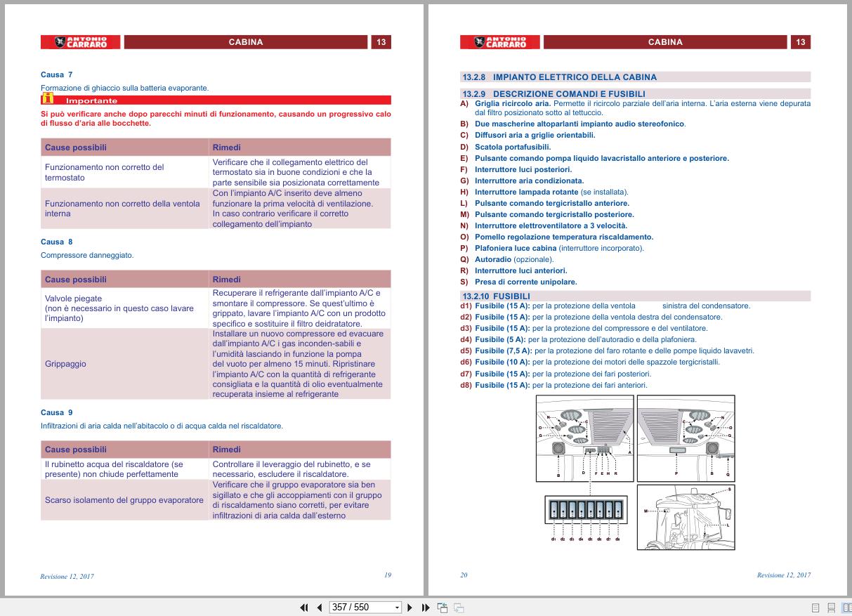Go to the first page
Screen dimensions: 852x616
(x=304, y=608)
